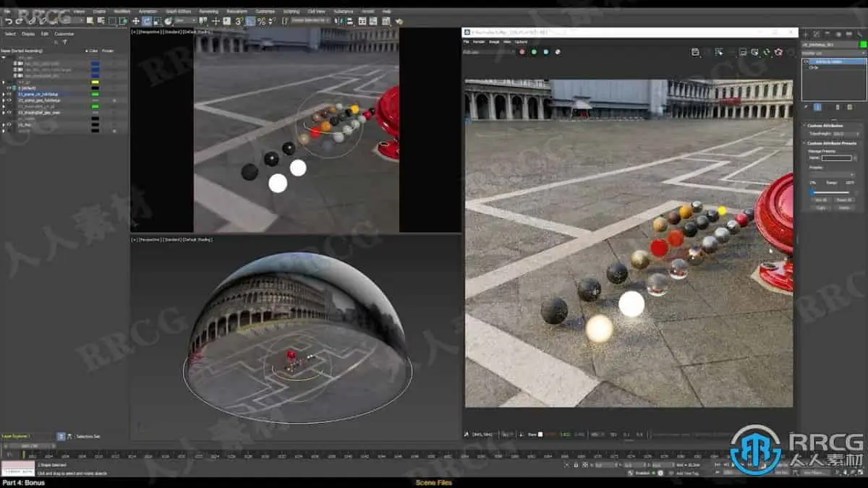Activate the Select and Rotate tool
Viewport: 868px width, 488px height.
[147, 22]
